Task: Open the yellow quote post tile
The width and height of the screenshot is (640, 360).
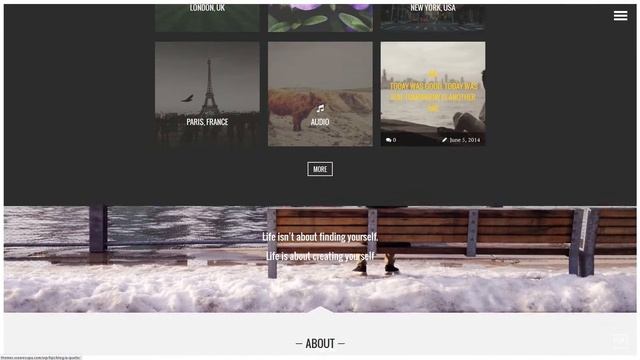Action: [x=433, y=94]
